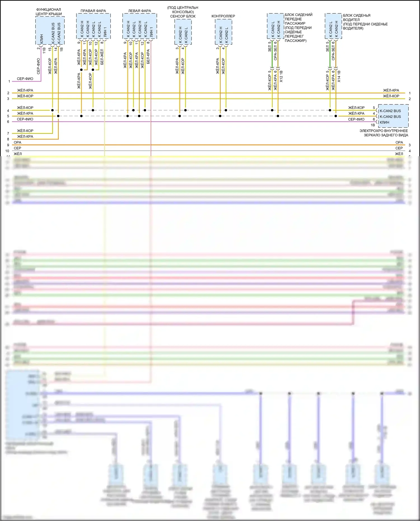Select the БЕЛ-КРА wire label
Image resolution: width=420 pixels, height=521 pixels.
[x=148, y=57]
